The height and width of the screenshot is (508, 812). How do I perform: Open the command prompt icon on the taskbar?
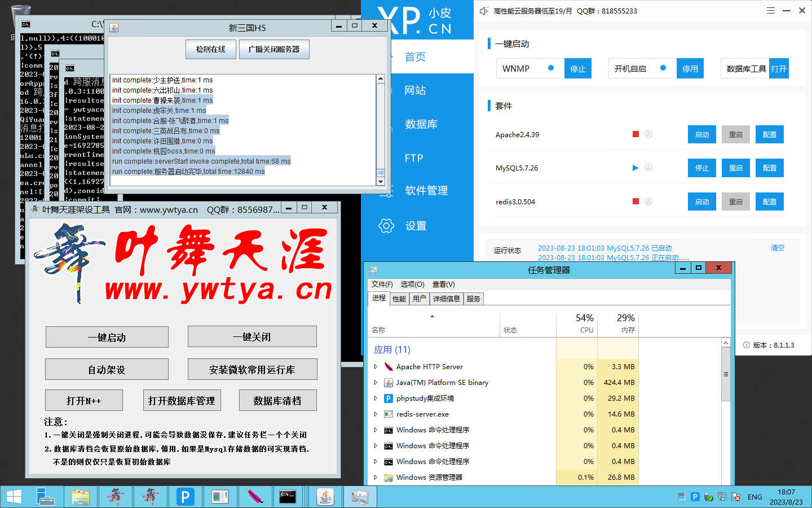coord(288,497)
